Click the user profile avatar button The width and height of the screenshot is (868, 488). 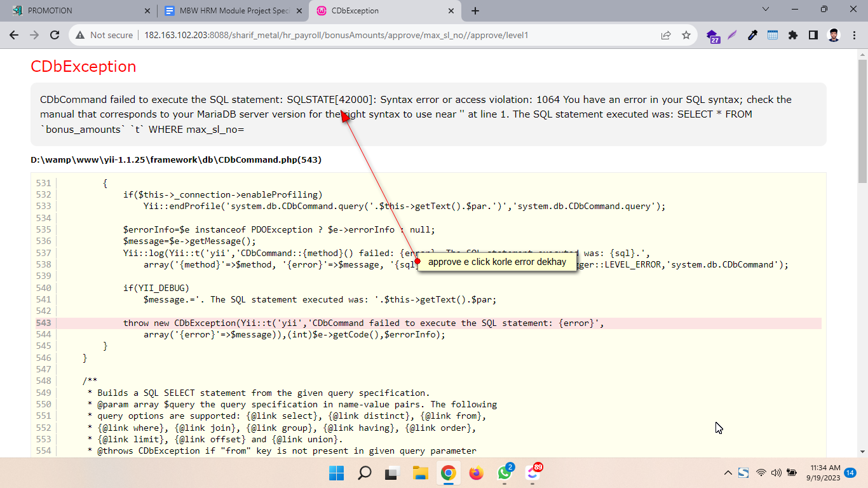833,36
